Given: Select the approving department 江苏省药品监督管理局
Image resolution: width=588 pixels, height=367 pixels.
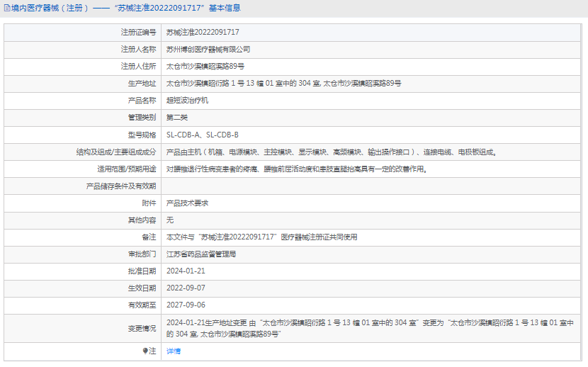Looking at the screenshot, I should pos(201,254).
